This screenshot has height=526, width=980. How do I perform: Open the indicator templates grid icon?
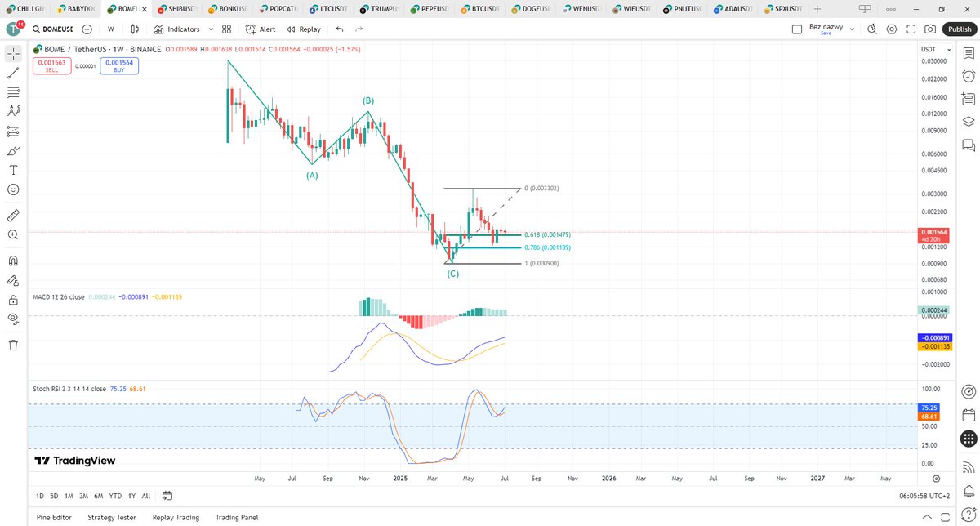227,29
